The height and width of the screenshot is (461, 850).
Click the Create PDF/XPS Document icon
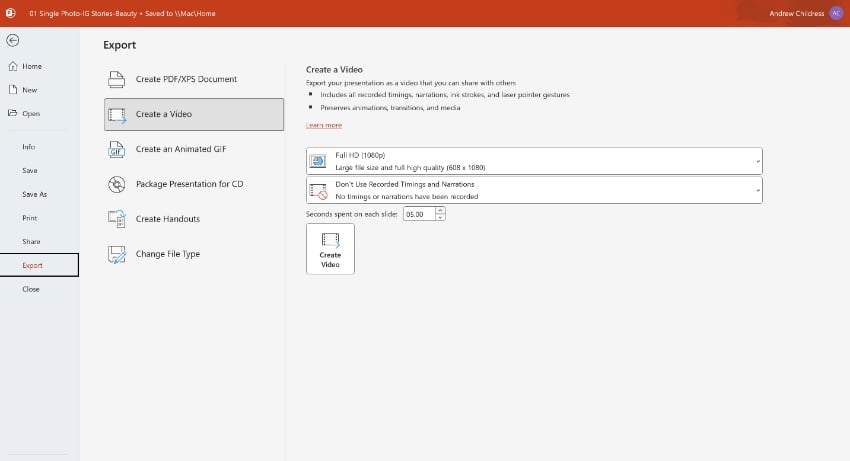click(117, 79)
